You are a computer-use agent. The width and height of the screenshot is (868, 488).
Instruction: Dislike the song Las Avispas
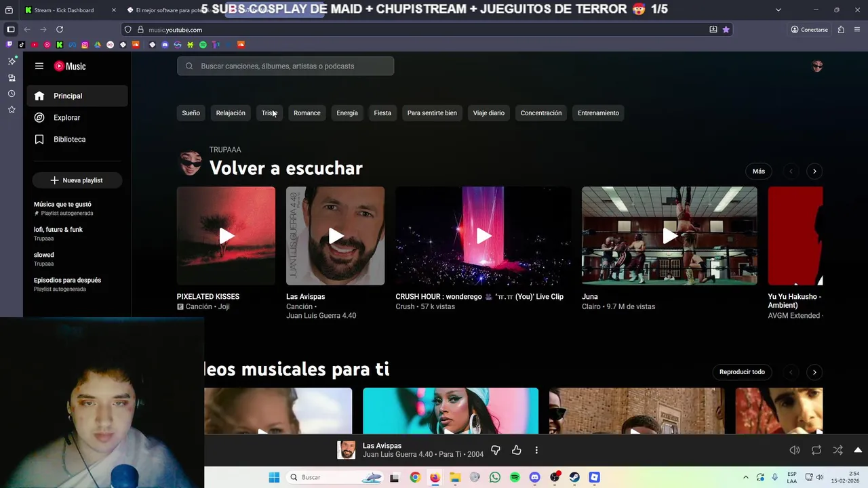pyautogui.click(x=496, y=450)
